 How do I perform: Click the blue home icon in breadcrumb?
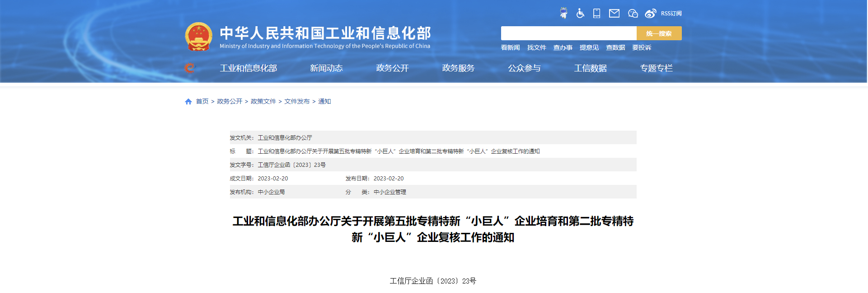point(188,102)
